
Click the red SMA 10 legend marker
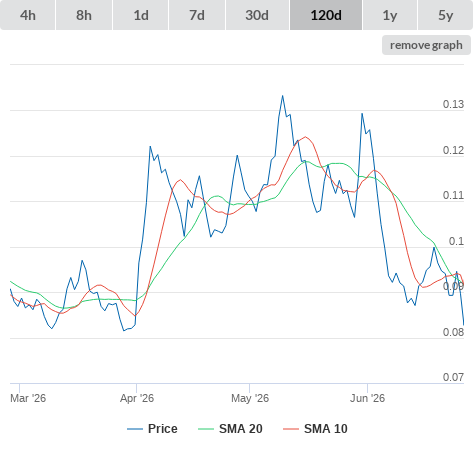pyautogui.click(x=291, y=429)
